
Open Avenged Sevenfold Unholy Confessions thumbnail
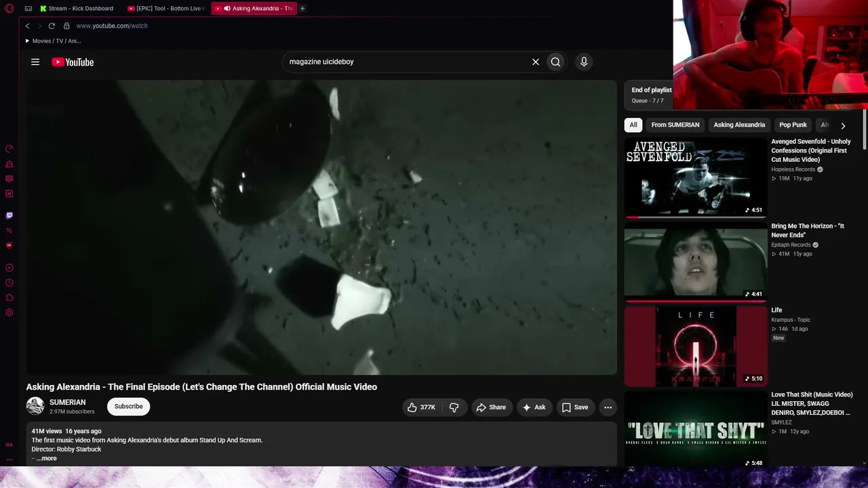696,178
